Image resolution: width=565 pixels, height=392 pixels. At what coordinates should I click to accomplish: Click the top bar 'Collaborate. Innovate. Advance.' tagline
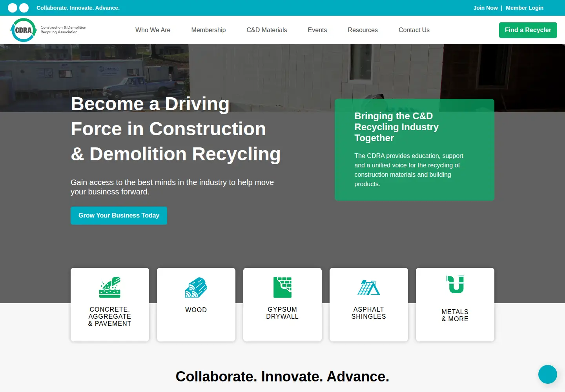point(78,8)
